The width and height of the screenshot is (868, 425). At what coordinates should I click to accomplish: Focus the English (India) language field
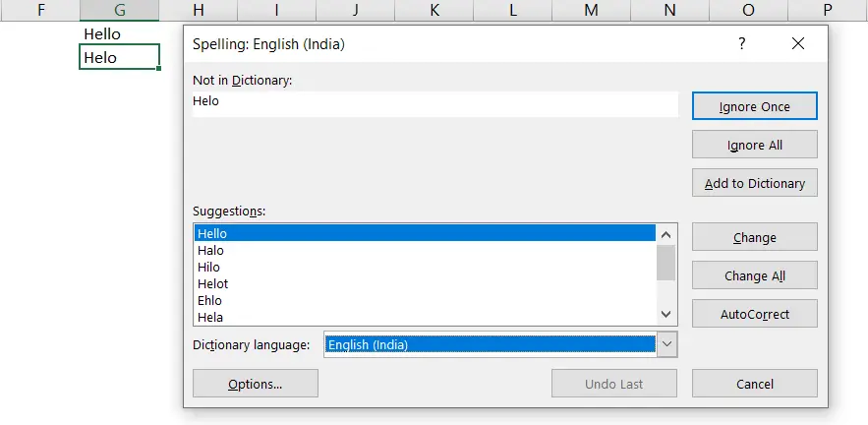[x=491, y=344]
